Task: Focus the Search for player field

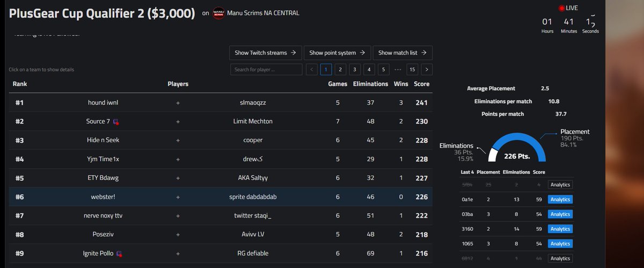Action: click(x=266, y=69)
